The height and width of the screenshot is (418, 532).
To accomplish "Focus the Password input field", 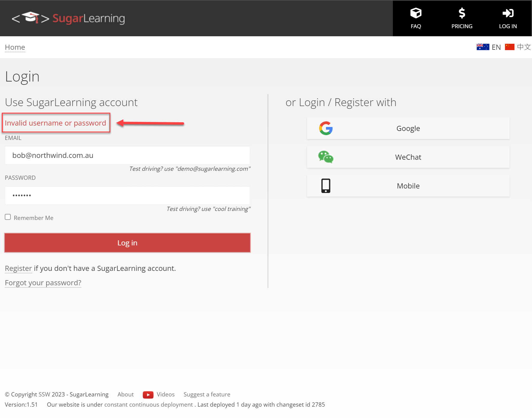I will 127,195.
